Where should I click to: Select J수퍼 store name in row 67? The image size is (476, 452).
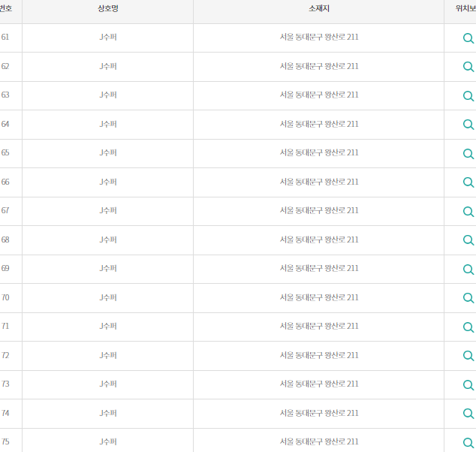coord(108,210)
